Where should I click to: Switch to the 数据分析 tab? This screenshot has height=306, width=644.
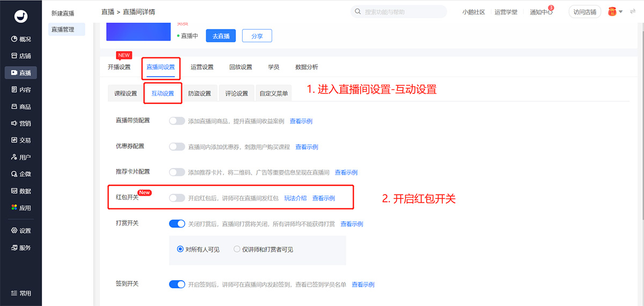[306, 67]
